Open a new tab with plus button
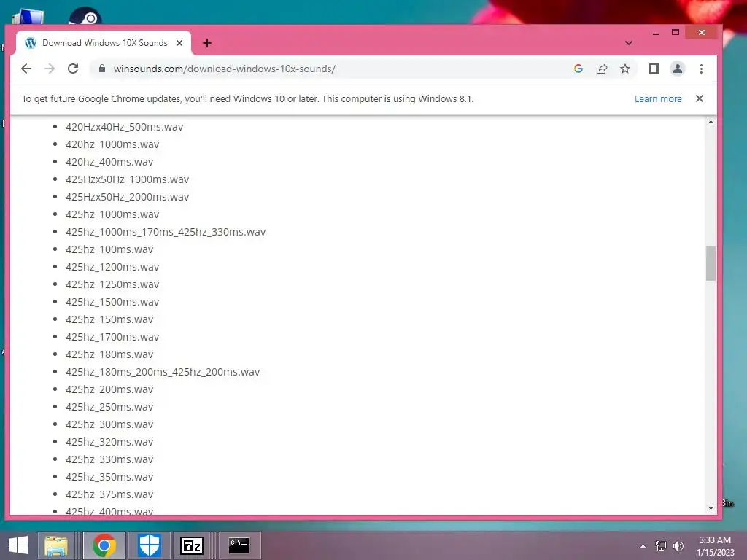The width and height of the screenshot is (747, 560). (x=207, y=43)
